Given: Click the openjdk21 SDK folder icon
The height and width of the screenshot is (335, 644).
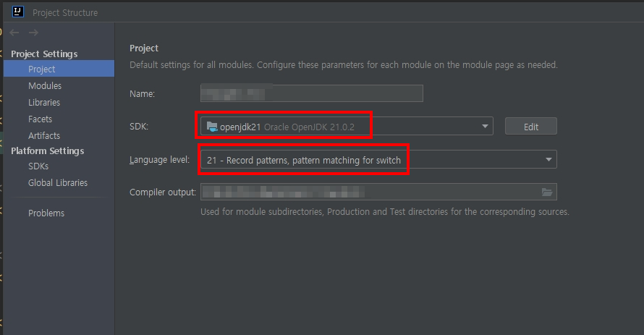Looking at the screenshot, I should click(212, 127).
